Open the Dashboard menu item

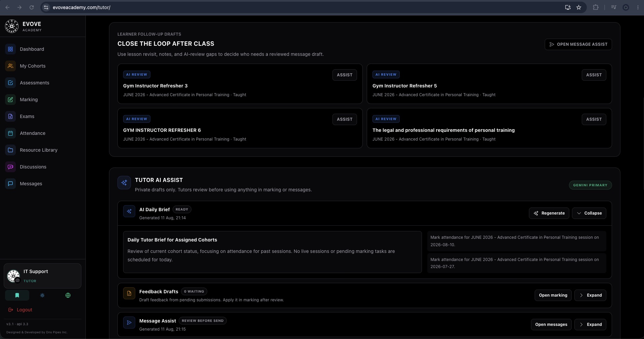[42, 49]
